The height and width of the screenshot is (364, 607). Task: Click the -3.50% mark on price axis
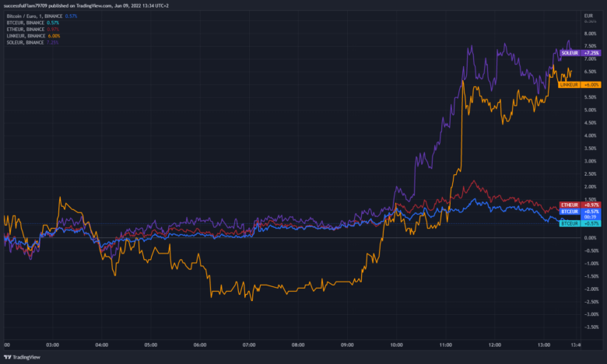[x=590, y=327]
